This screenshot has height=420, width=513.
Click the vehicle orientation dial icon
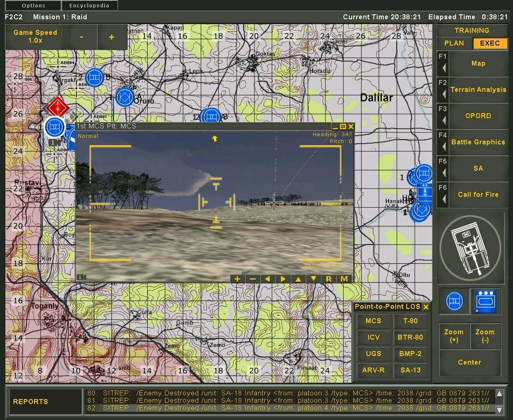pos(470,249)
